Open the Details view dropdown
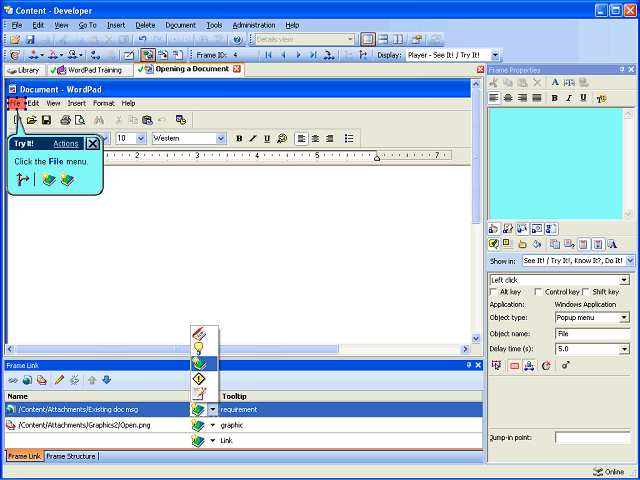This screenshot has height=480, width=640. (350, 40)
